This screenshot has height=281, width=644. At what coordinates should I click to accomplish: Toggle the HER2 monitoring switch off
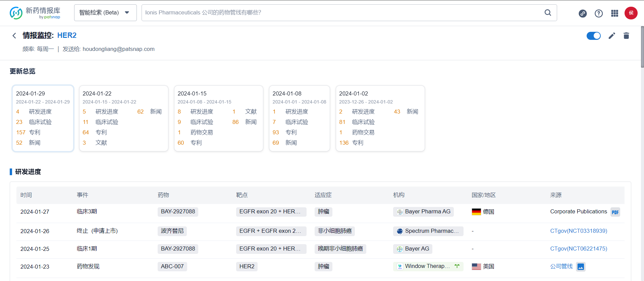pos(594,36)
